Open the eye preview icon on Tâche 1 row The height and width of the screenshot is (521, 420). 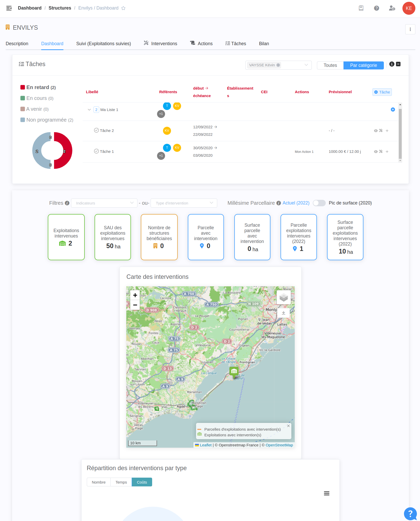coord(375,152)
